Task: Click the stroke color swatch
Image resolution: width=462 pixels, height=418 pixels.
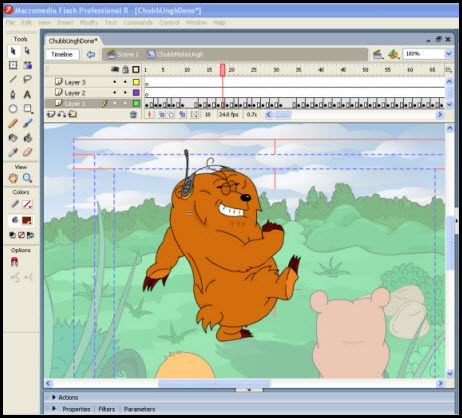Action: click(27, 204)
